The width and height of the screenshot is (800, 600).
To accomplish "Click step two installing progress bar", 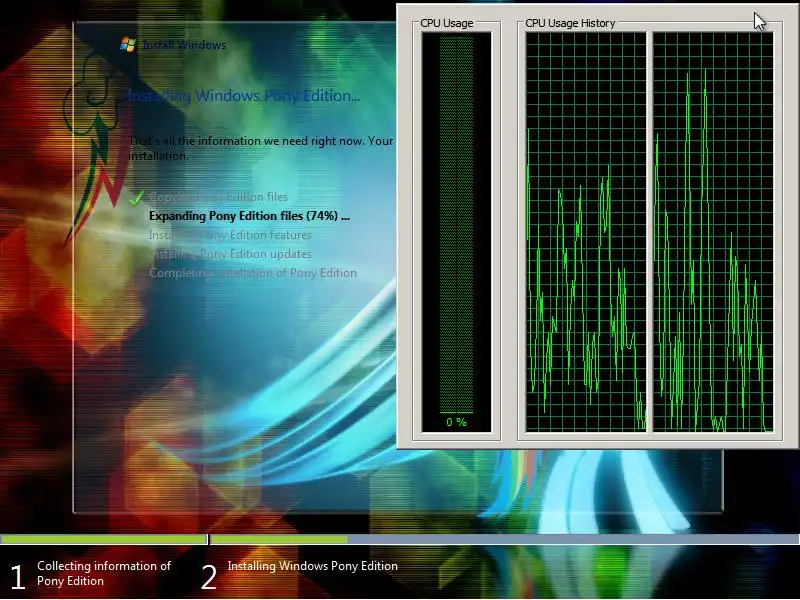I will coord(505,539).
